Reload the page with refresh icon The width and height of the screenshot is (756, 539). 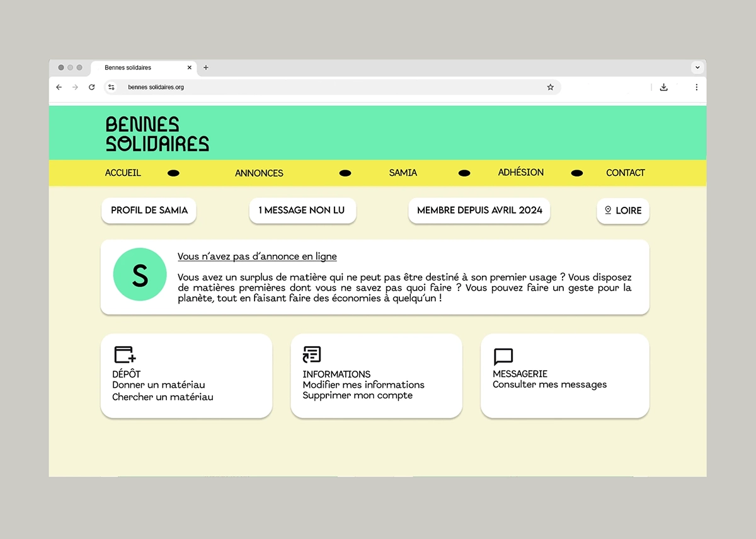point(91,87)
